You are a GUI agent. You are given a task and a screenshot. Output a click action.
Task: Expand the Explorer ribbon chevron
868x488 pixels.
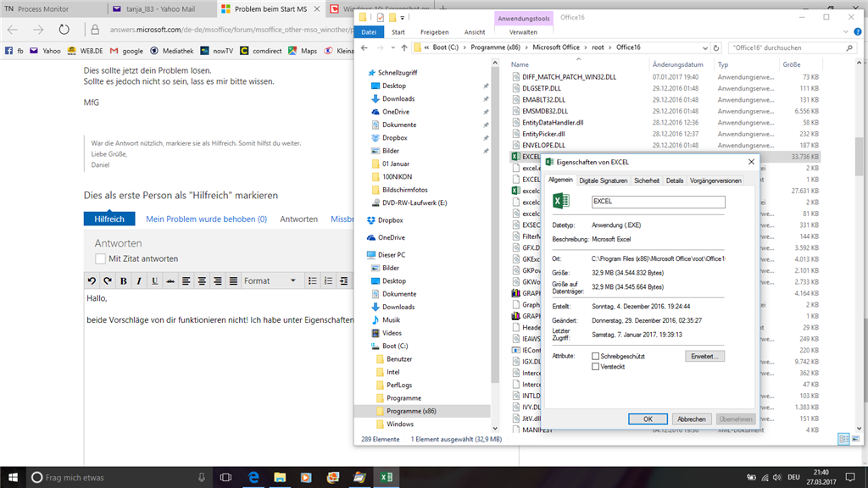pyautogui.click(x=845, y=32)
